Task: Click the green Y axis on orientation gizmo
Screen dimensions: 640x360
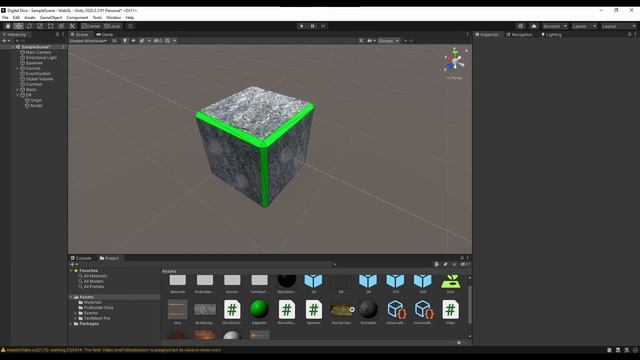Action: tap(455, 53)
